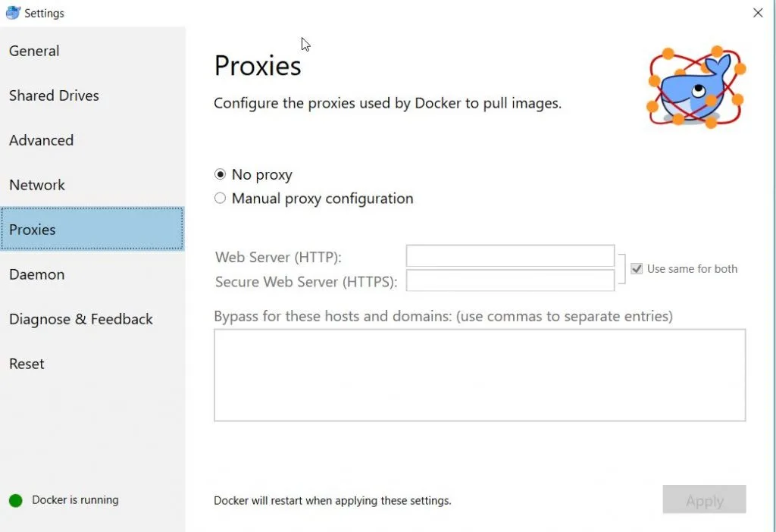Click the bypass hosts and domains textbox
776x532 pixels.
(479, 374)
